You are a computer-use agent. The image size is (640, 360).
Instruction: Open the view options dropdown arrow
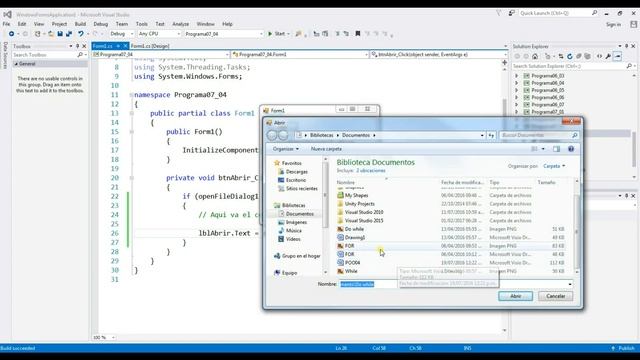click(543, 149)
